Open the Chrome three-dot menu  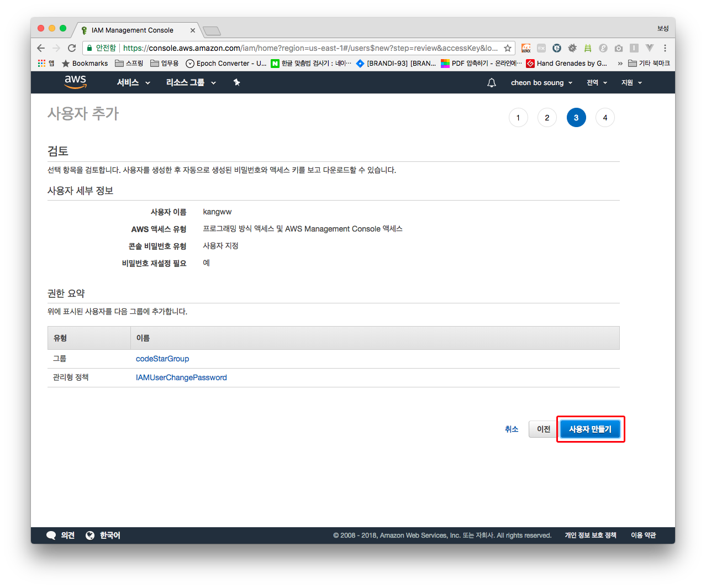(x=665, y=48)
